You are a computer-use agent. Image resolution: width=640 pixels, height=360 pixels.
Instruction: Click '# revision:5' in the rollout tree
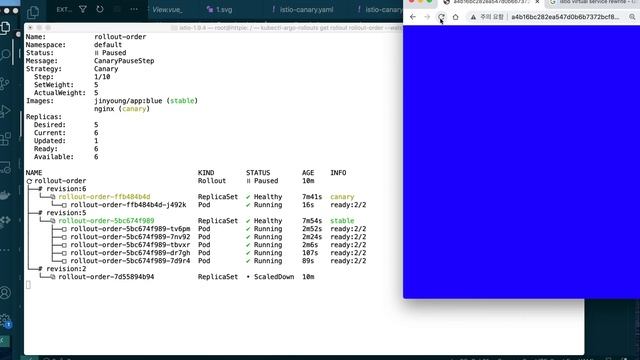[62, 213]
